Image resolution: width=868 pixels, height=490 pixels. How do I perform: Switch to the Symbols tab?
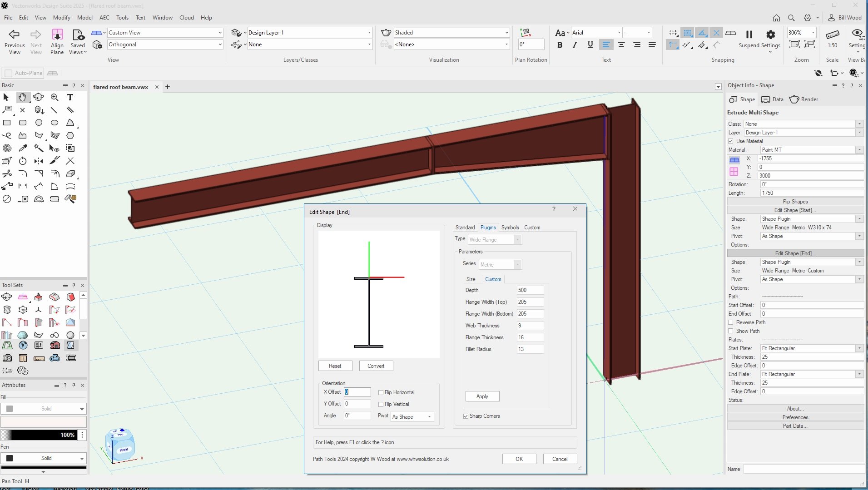[510, 228]
